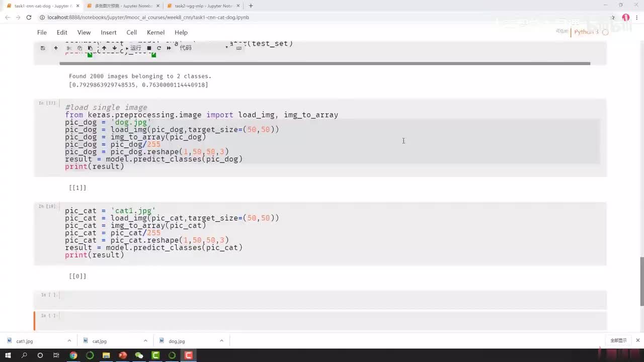Go forward in browser history
The width and height of the screenshot is (644, 362).
tap(18, 18)
